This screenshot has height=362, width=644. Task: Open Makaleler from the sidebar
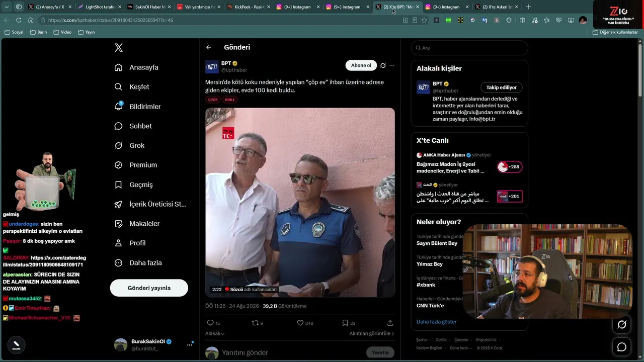137,224
